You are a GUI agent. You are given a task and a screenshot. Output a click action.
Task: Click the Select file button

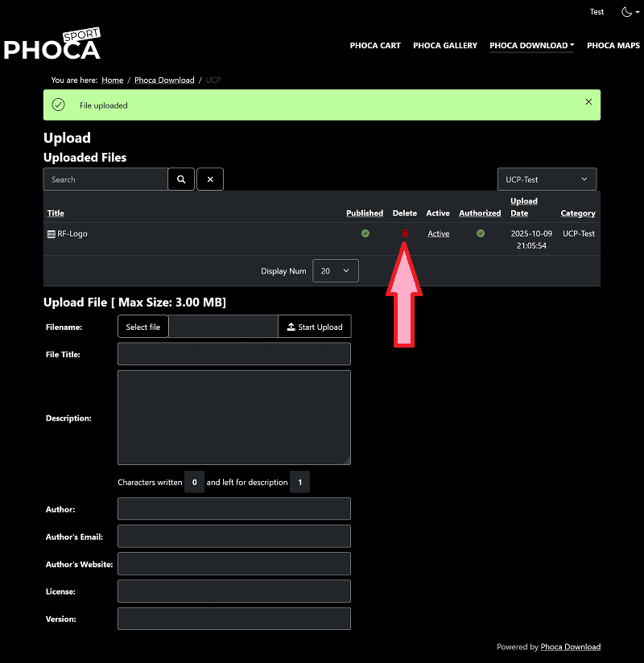(x=143, y=327)
